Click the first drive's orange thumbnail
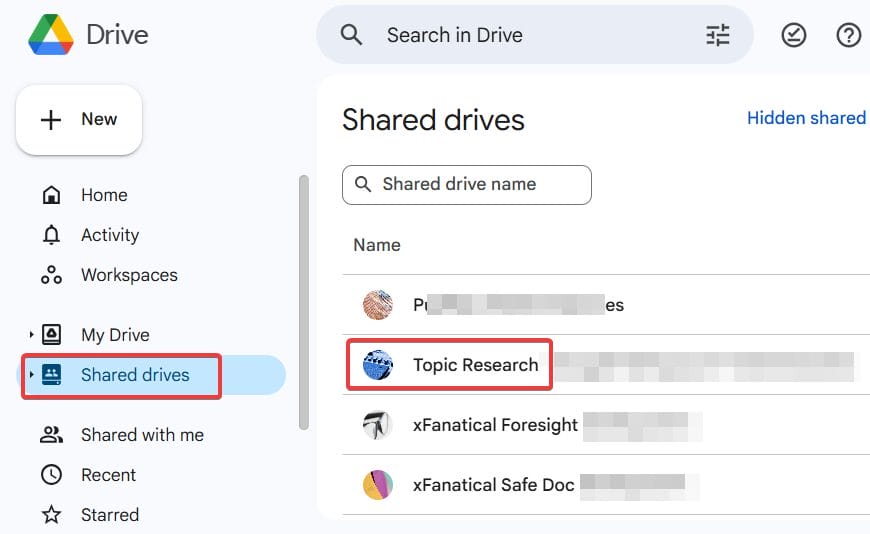The height and width of the screenshot is (534, 870). [x=378, y=305]
